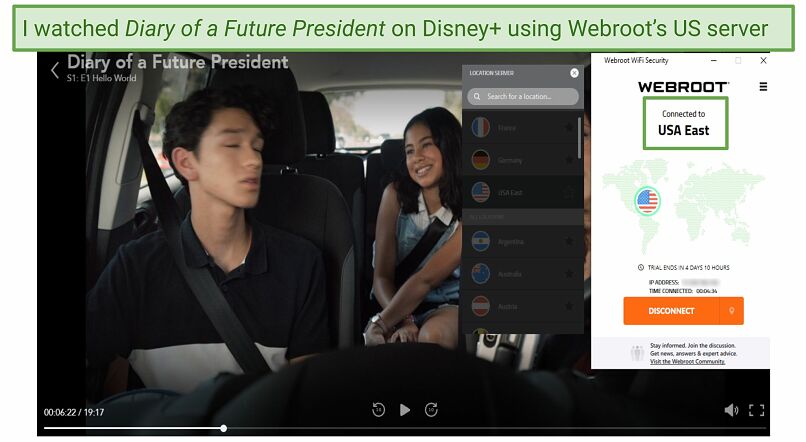Screen dimensions: 806x442
Task: Click the Argentina flag icon
Action: coord(481,241)
